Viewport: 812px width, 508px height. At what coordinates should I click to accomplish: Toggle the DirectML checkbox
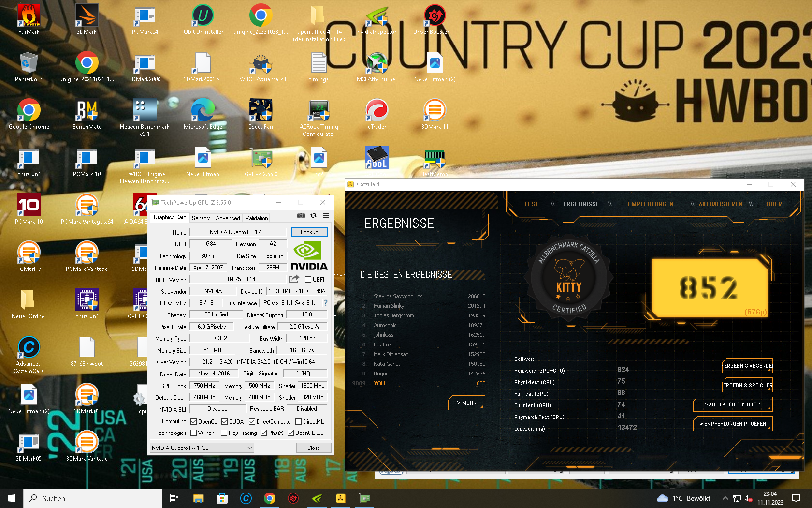(298, 422)
